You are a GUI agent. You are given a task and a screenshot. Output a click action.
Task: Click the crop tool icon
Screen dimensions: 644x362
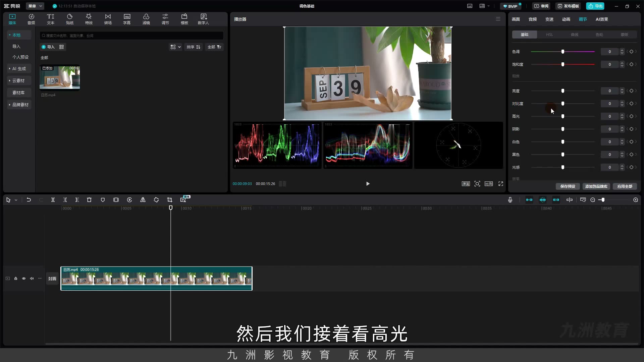[x=170, y=200]
